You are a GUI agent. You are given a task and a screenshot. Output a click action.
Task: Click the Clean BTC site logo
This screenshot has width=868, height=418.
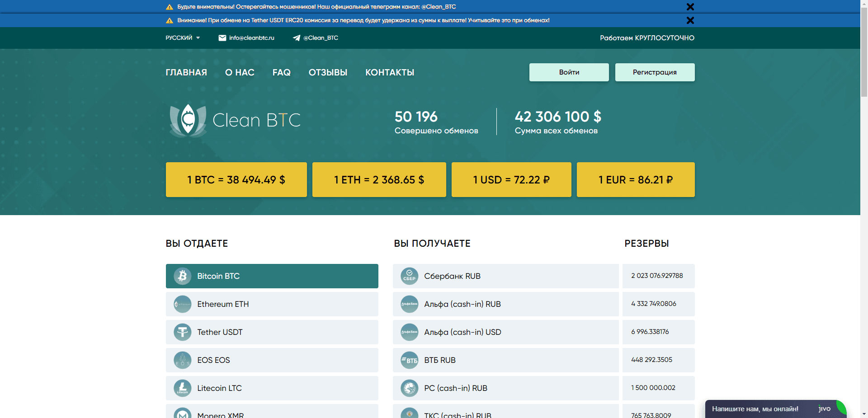click(x=235, y=120)
